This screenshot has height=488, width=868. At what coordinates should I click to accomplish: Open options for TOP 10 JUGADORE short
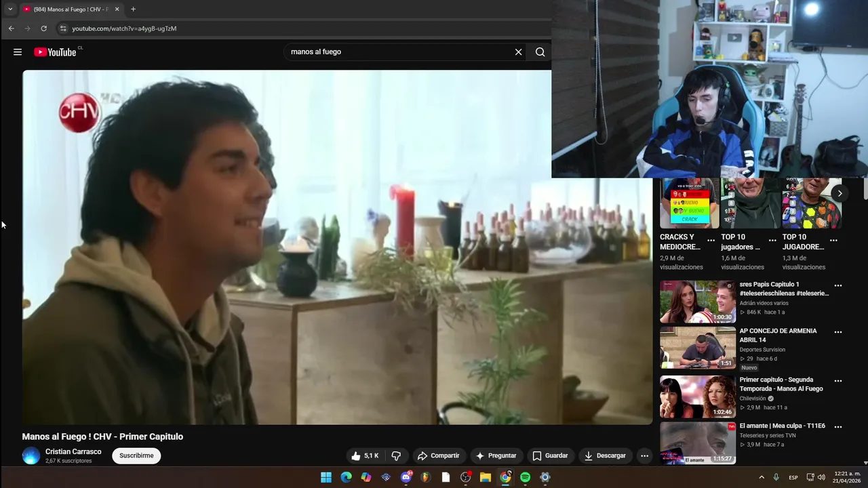click(833, 240)
